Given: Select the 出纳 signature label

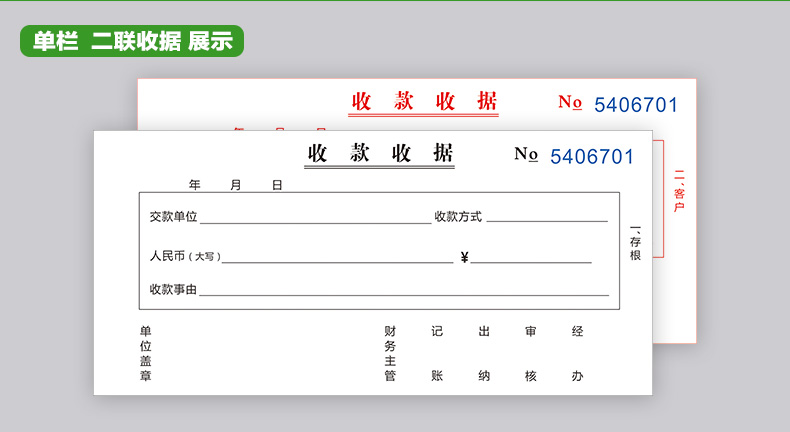Looking at the screenshot, I should pyautogui.click(x=484, y=353).
